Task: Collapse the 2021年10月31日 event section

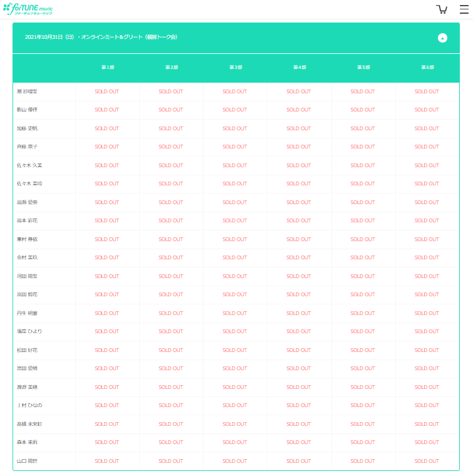Action: click(x=442, y=38)
